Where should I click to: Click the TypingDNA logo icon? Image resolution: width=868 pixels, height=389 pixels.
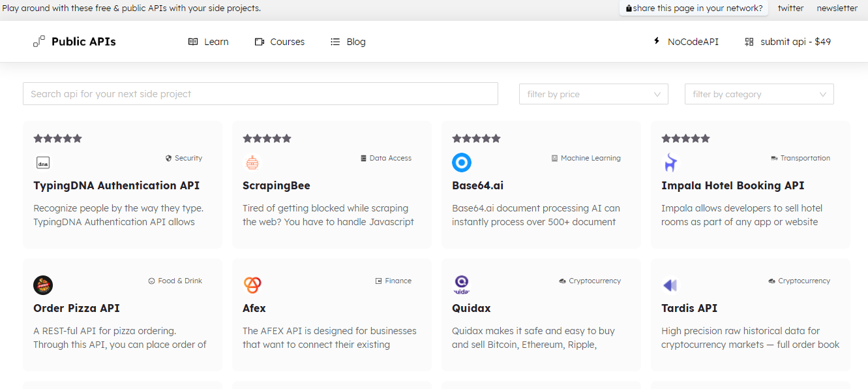tap(43, 163)
